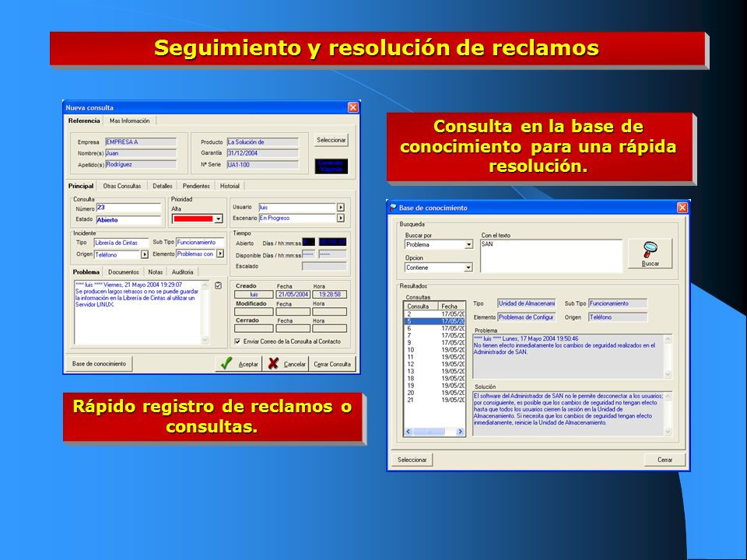Click the Creado Fecha 21/05/2004 field
This screenshot has width=747, height=560.
point(293,295)
